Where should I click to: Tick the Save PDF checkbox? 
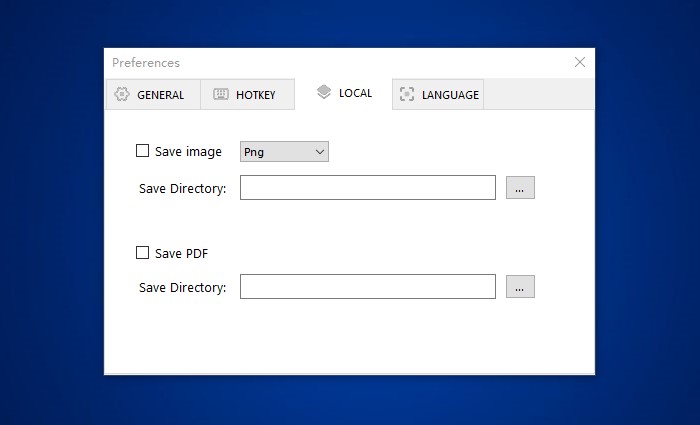(142, 253)
